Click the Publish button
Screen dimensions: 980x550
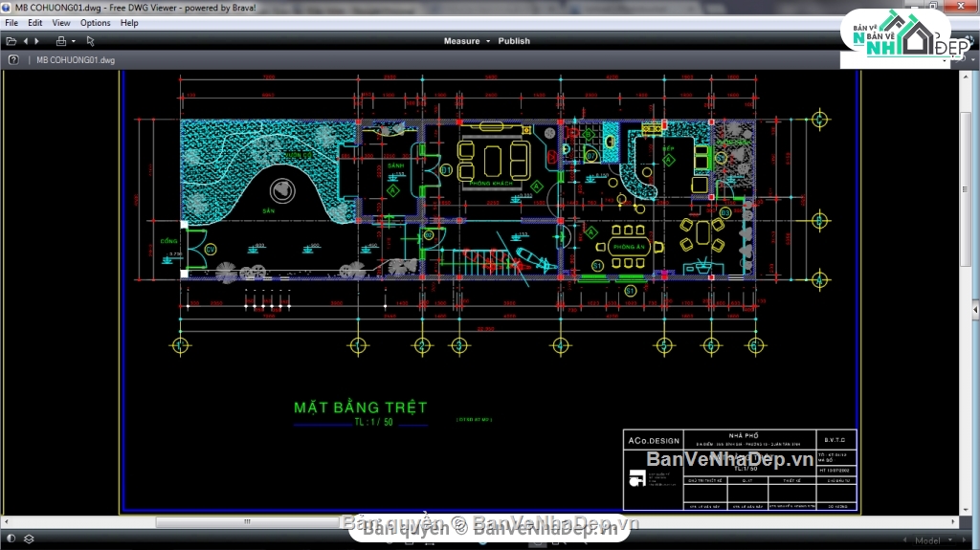(514, 41)
